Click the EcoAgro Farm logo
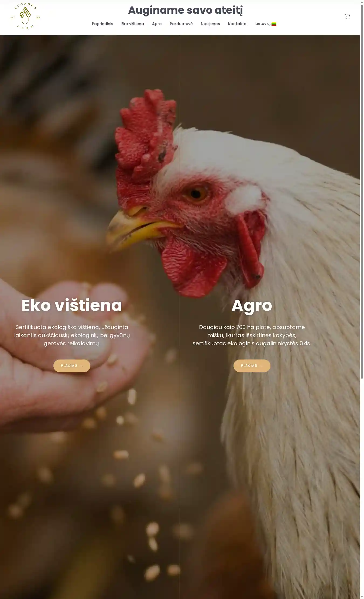The height and width of the screenshot is (599, 364). pyautogui.click(x=25, y=16)
